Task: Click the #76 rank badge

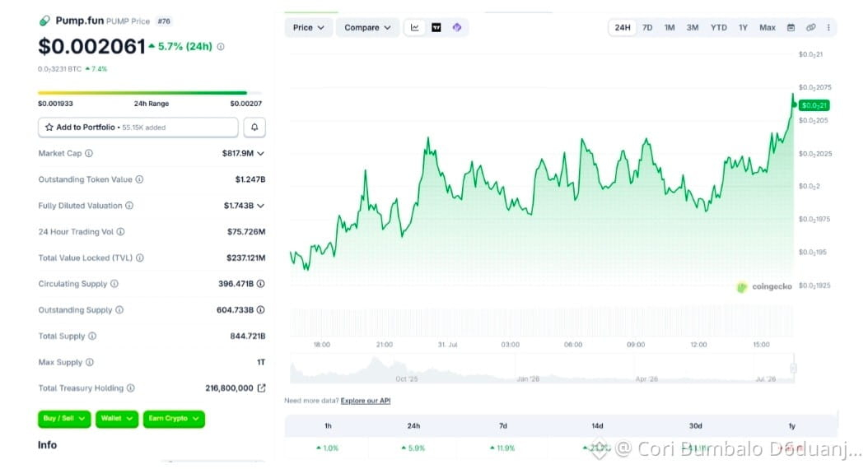Action: [x=164, y=21]
